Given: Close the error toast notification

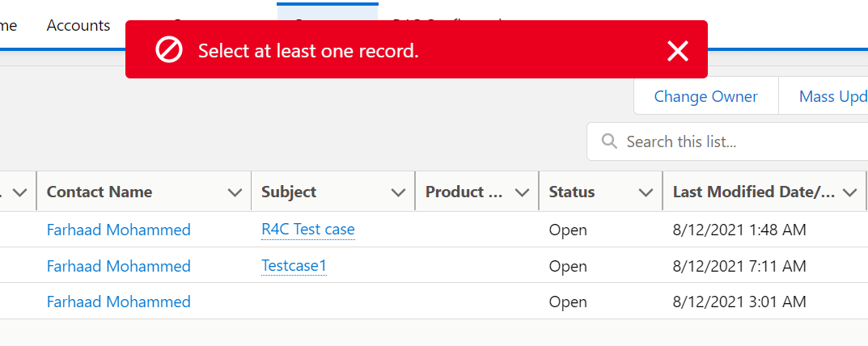Looking at the screenshot, I should 678,51.
